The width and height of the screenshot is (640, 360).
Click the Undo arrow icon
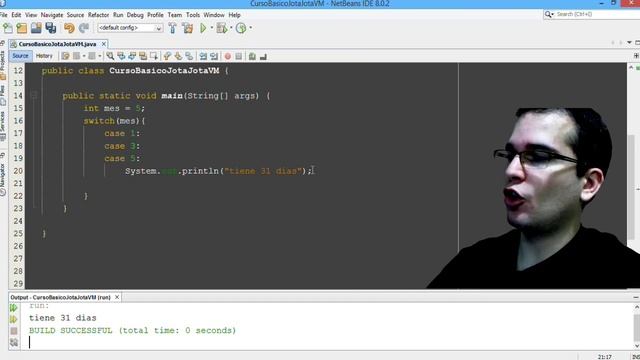[69, 28]
